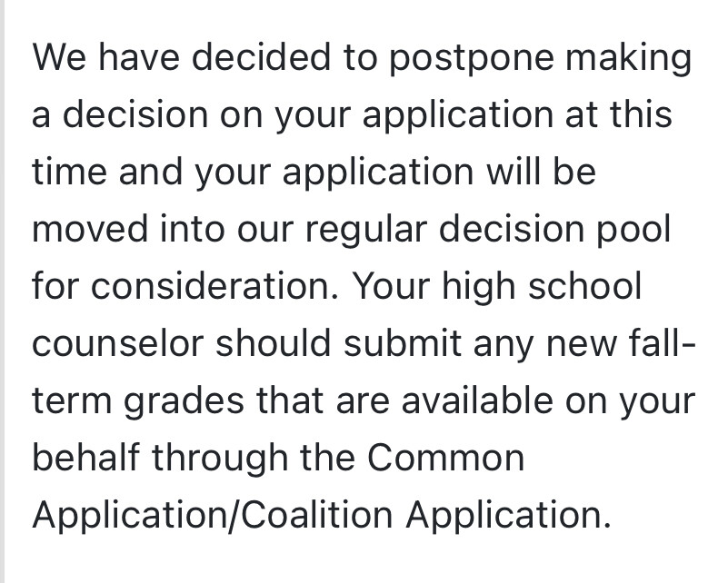Click 'for consideration.' text
Viewport: 728px width, 583px height.
pos(185,286)
